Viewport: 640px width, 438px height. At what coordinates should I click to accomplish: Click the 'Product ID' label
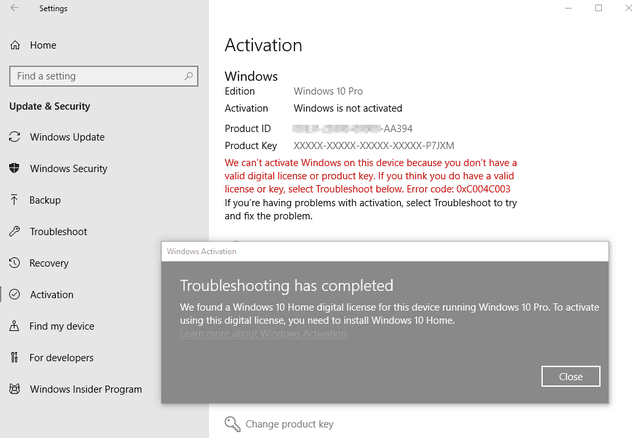[x=248, y=129]
